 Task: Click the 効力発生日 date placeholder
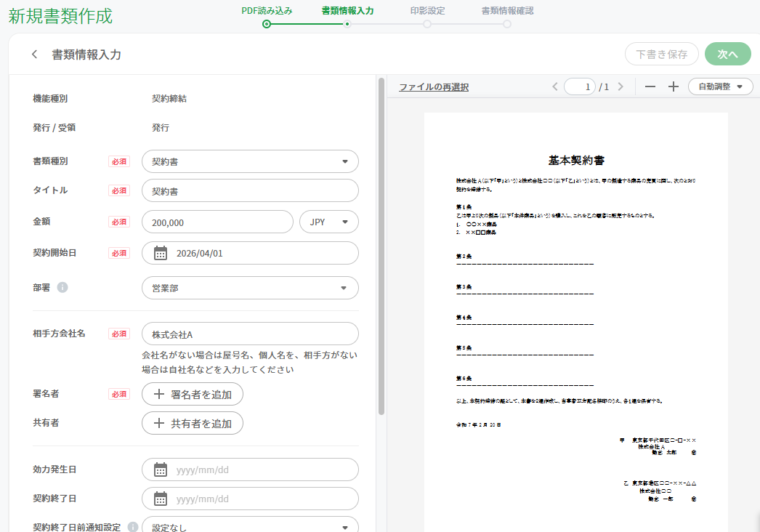(x=250, y=469)
